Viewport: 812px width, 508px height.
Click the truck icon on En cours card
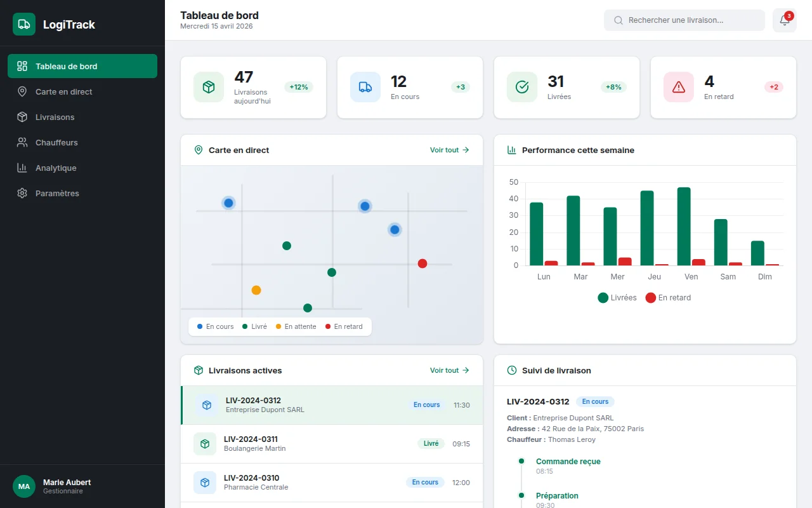(x=365, y=87)
